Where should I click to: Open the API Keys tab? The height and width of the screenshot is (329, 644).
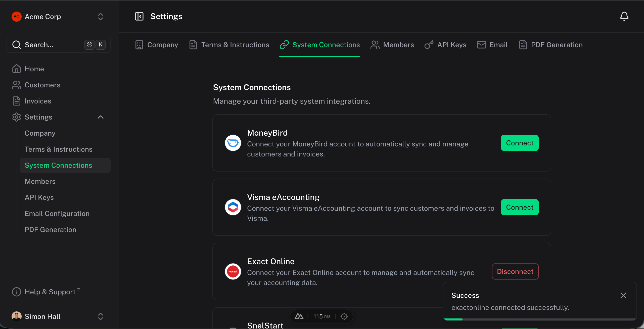coord(445,45)
